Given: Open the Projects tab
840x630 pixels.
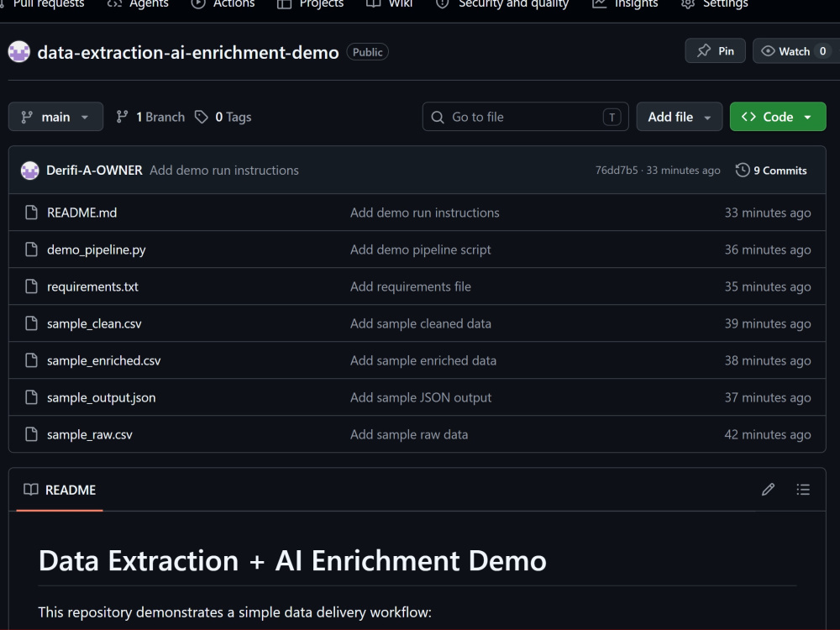Looking at the screenshot, I should click(310, 4).
